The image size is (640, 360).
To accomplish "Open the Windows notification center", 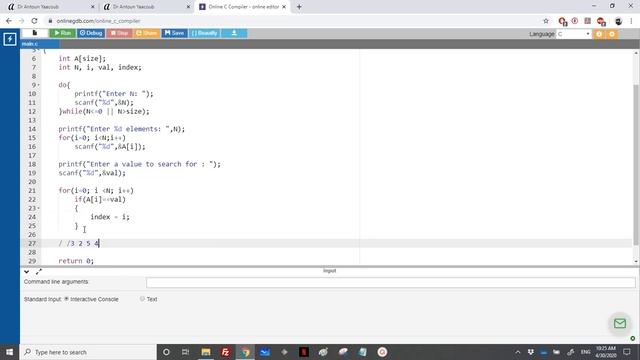I will point(627,352).
